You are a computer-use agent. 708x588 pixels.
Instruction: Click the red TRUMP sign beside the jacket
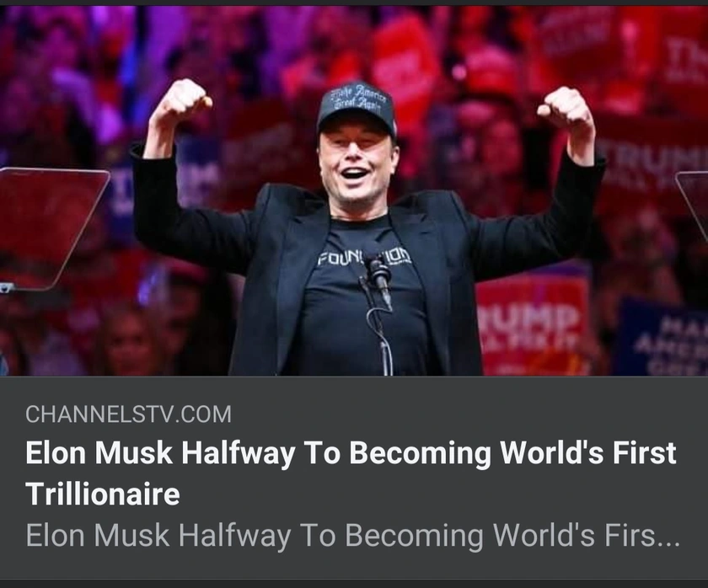(534, 324)
